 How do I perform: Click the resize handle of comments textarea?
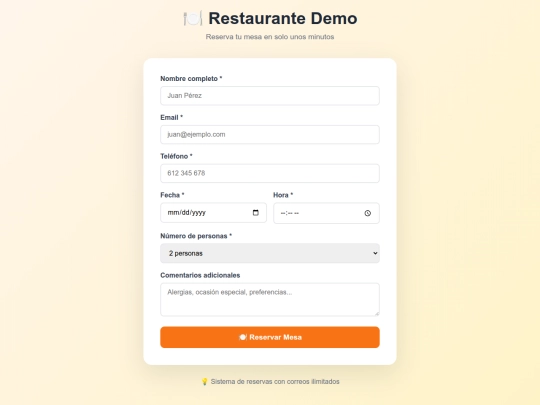pyautogui.click(x=377, y=313)
